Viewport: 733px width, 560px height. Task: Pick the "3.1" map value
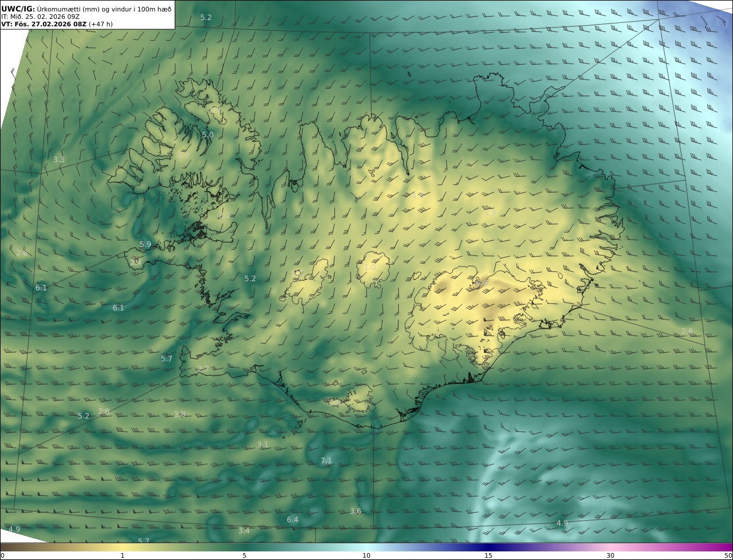point(263,444)
